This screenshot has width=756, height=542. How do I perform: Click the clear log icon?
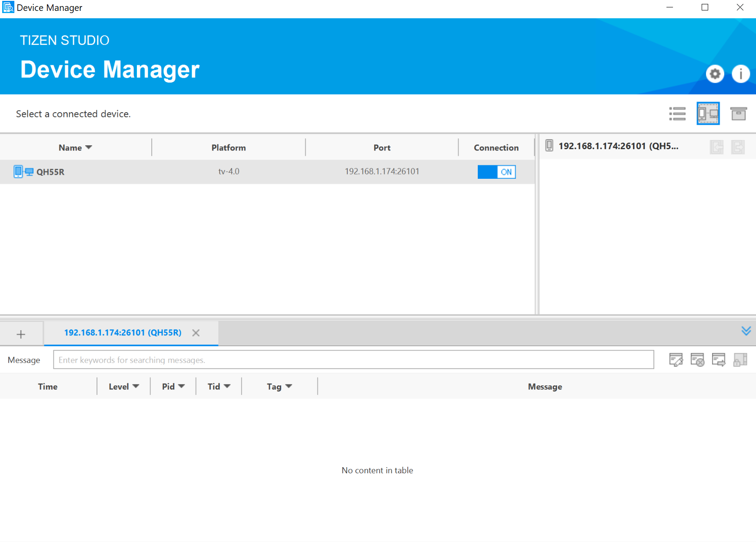point(697,360)
